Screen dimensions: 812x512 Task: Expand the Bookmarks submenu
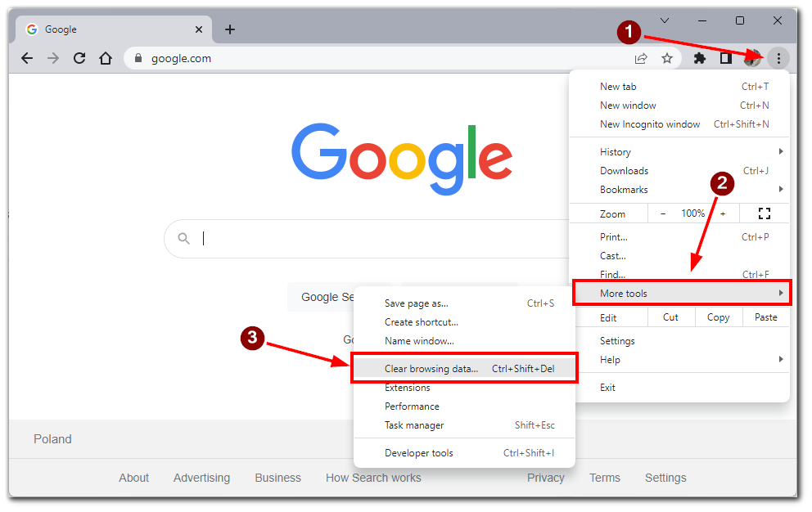pos(679,190)
